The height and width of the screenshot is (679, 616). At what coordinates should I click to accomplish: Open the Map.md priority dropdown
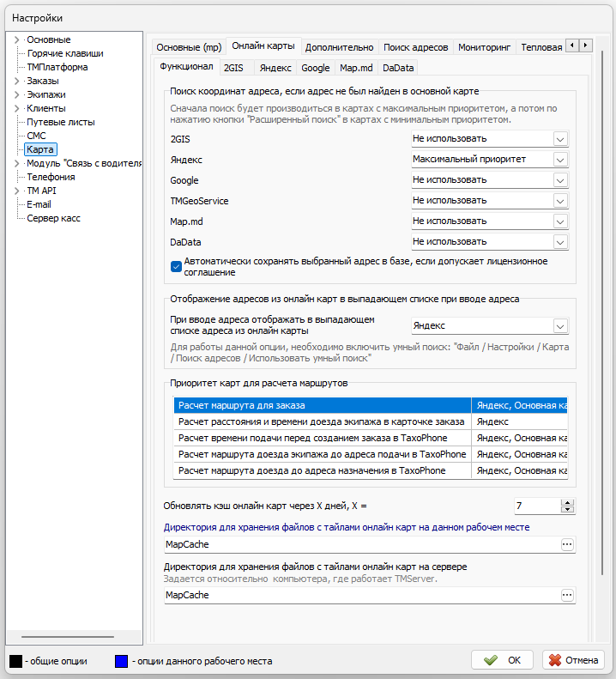coord(560,221)
